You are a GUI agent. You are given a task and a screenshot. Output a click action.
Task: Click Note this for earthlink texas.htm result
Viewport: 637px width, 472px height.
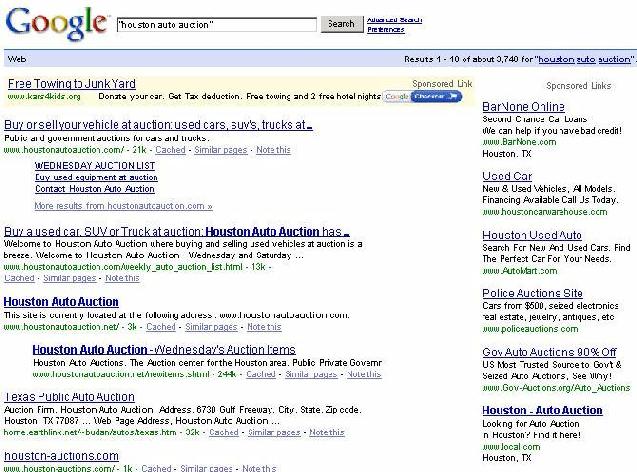pyautogui.click(x=327, y=433)
